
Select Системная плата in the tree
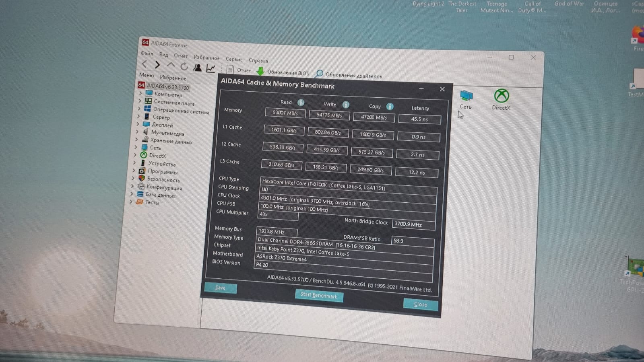173,103
